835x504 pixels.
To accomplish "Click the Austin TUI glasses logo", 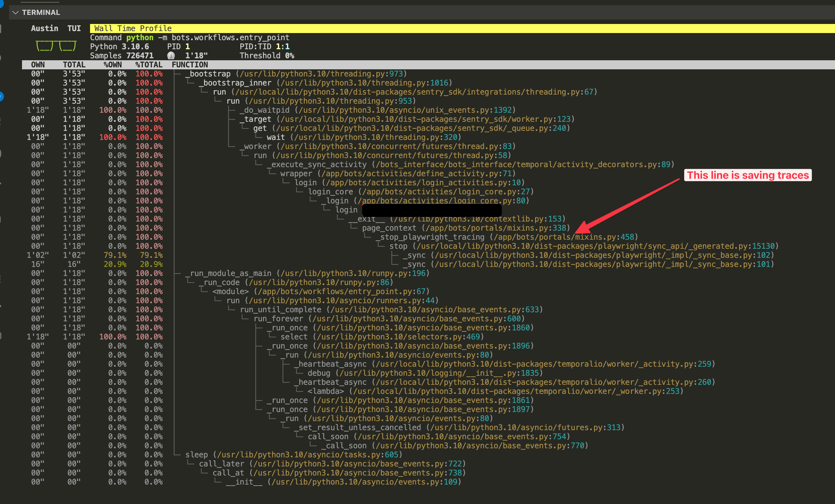I will pyautogui.click(x=55, y=45).
